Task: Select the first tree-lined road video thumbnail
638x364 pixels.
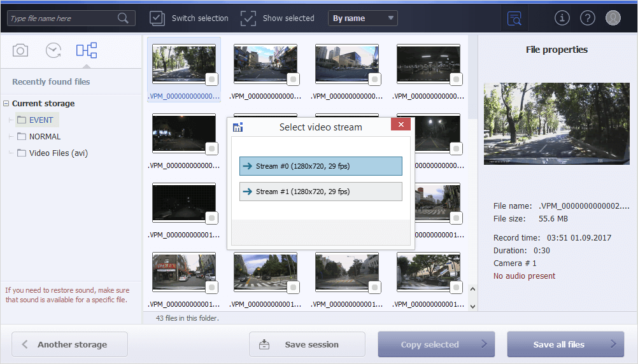Action: tap(184, 64)
